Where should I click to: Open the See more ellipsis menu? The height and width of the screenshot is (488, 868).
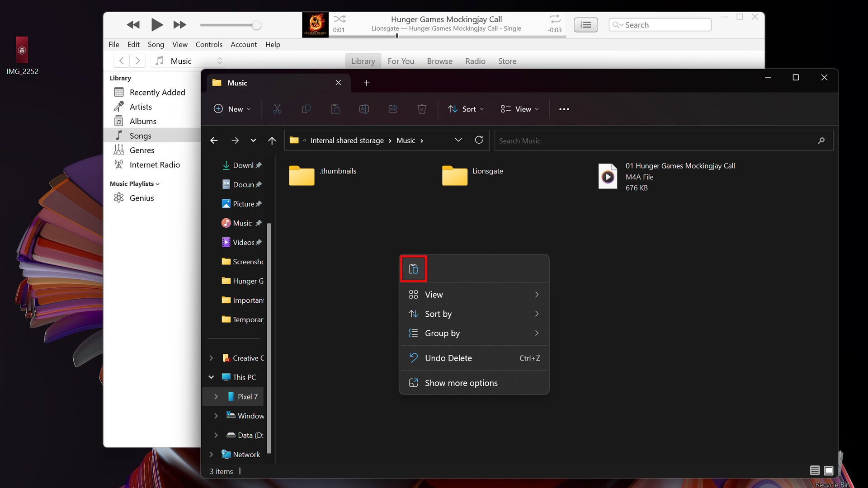(564, 109)
